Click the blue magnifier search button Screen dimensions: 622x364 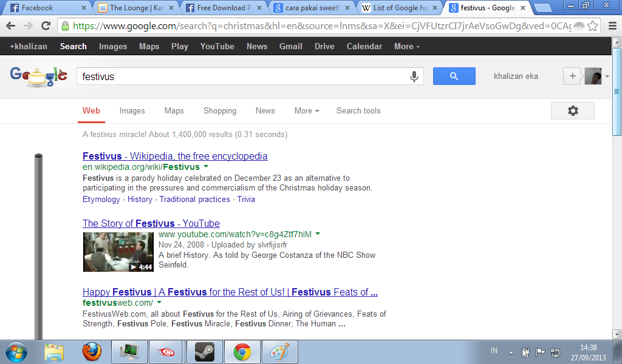tap(454, 76)
